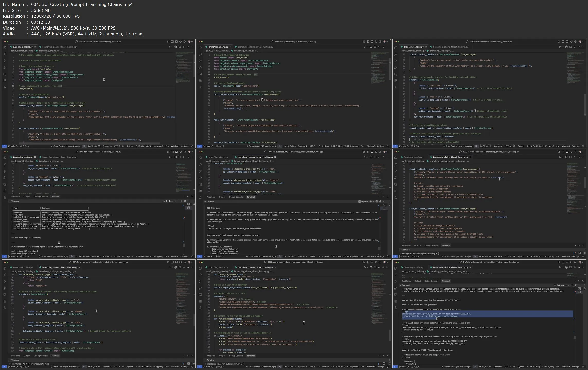Viewport: 588px width, 370px height.
Task: Close branching_chains.py tab in top-left frame
Action: 35,47
